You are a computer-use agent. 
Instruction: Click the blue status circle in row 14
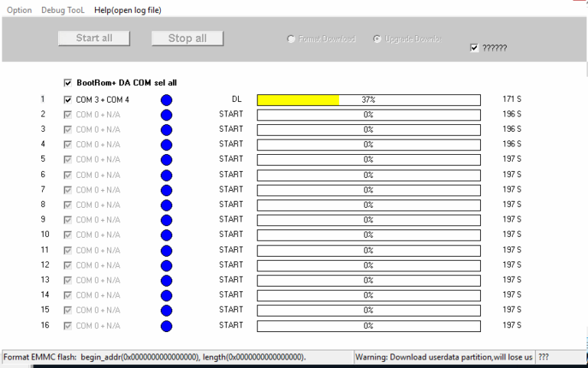[166, 296]
